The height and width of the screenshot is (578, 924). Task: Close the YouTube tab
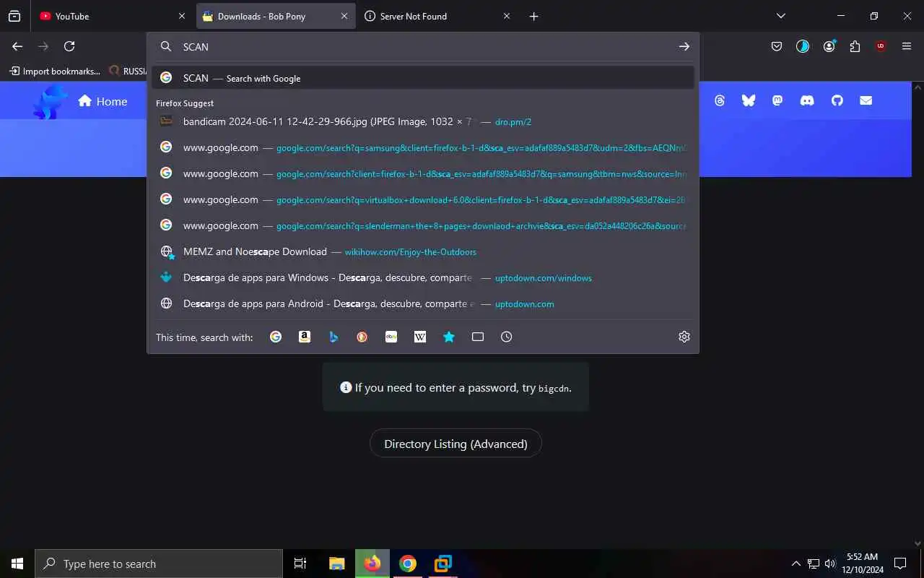tap(182, 16)
